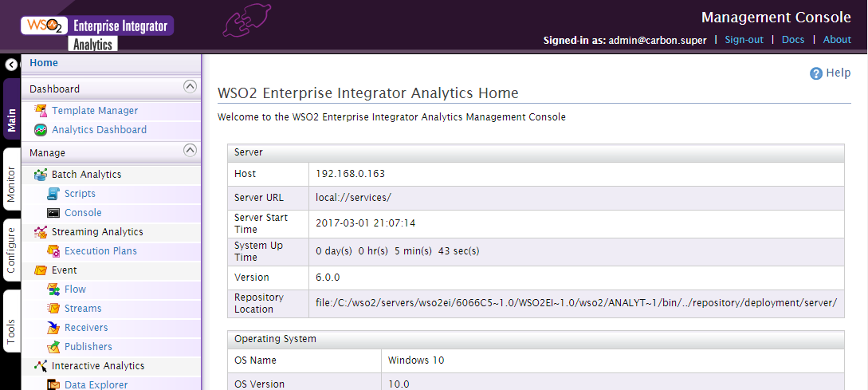This screenshot has width=868, height=390.
Task: Open the Tools vertical tab
Action: (x=11, y=321)
